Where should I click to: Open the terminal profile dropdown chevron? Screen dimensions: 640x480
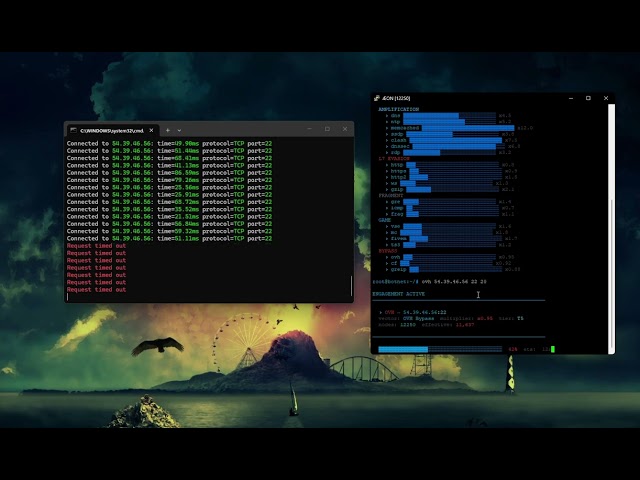pos(179,130)
